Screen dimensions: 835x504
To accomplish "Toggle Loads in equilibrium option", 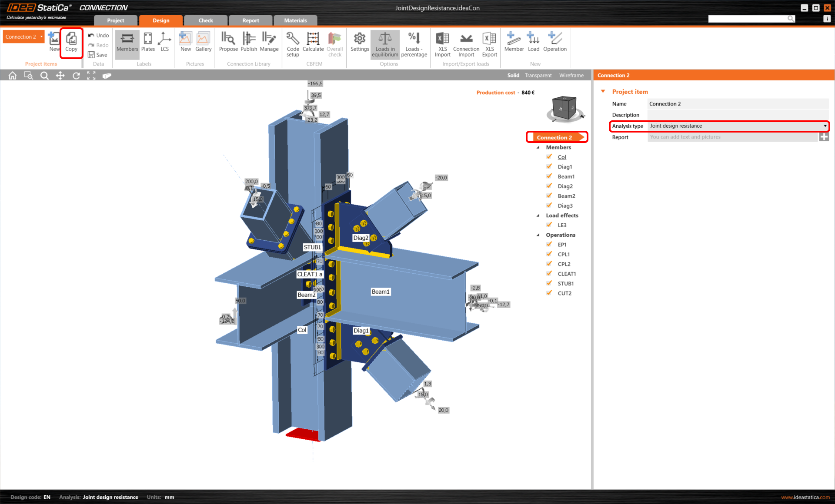I will [x=385, y=43].
